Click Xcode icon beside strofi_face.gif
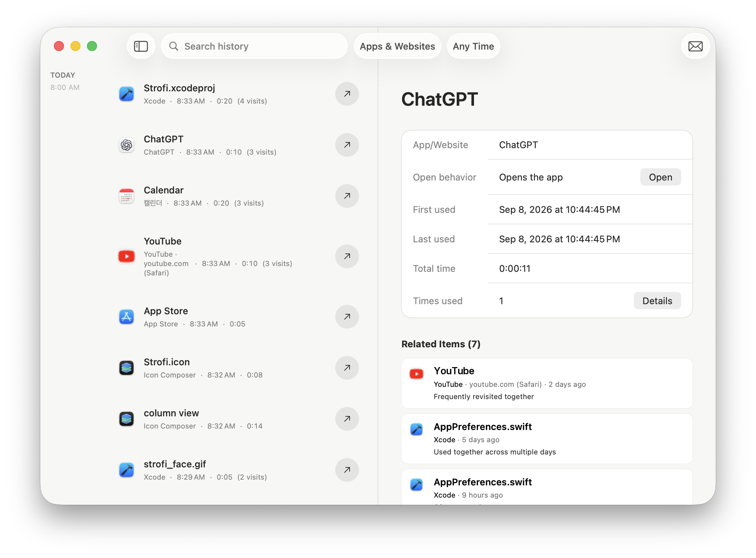Screen dimensions: 756x558 pos(126,470)
